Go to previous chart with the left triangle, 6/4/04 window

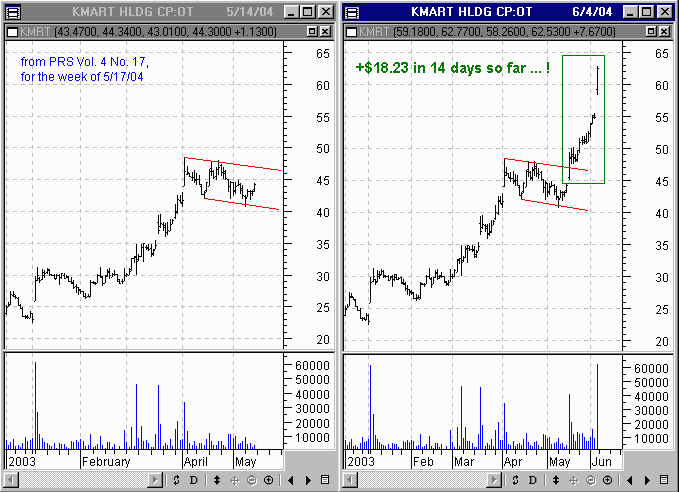(630, 480)
